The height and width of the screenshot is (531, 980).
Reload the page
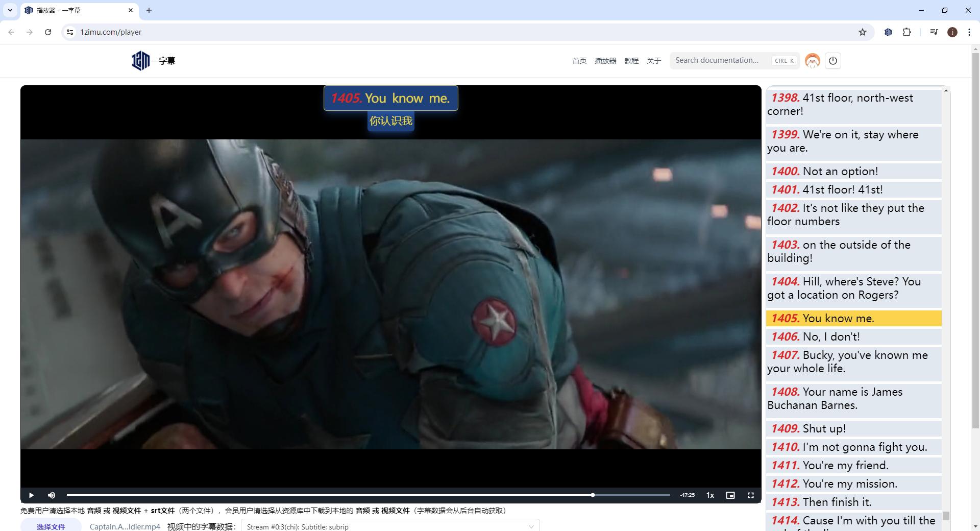pyautogui.click(x=48, y=32)
